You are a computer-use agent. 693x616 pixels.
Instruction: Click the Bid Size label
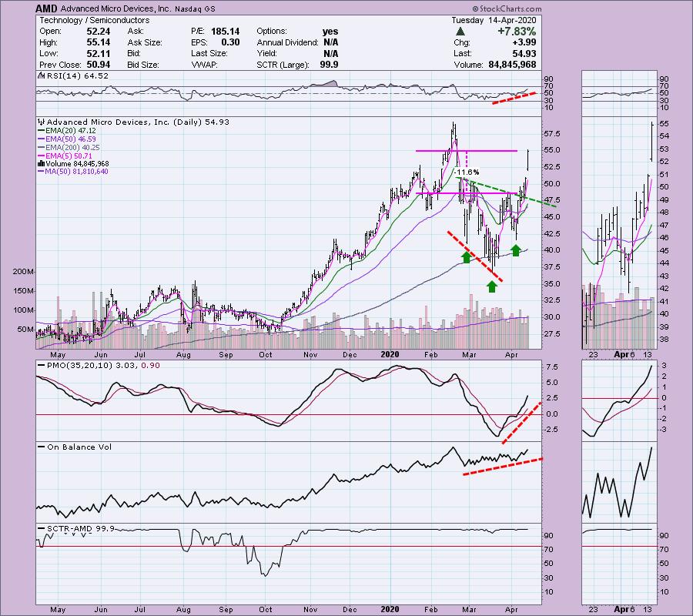coord(142,65)
